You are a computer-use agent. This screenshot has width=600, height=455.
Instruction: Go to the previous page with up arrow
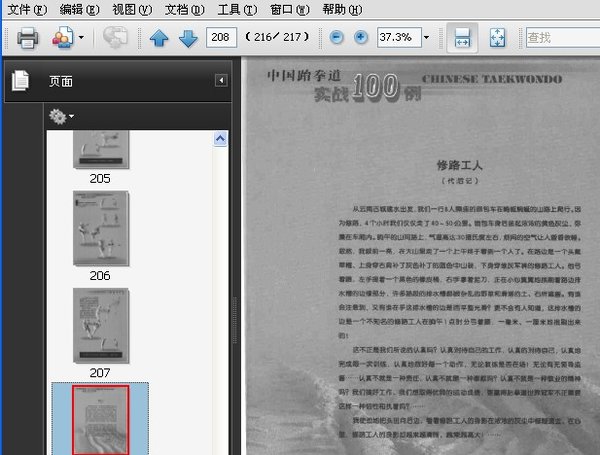[159, 38]
